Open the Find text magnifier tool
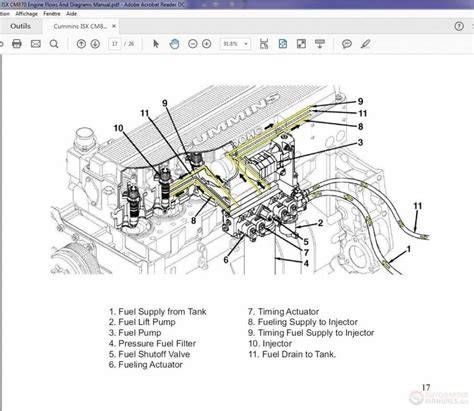Image resolution: width=474 pixels, height=411 pixels. point(54,44)
